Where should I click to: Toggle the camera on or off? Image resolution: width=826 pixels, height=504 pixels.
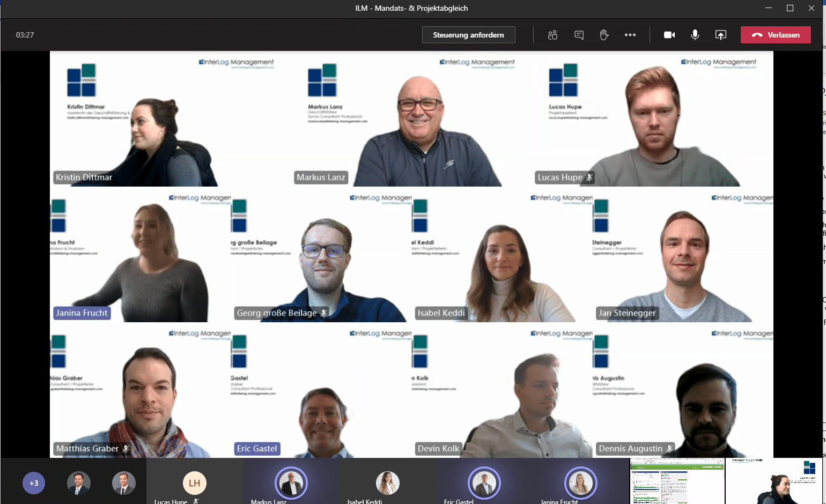click(669, 35)
